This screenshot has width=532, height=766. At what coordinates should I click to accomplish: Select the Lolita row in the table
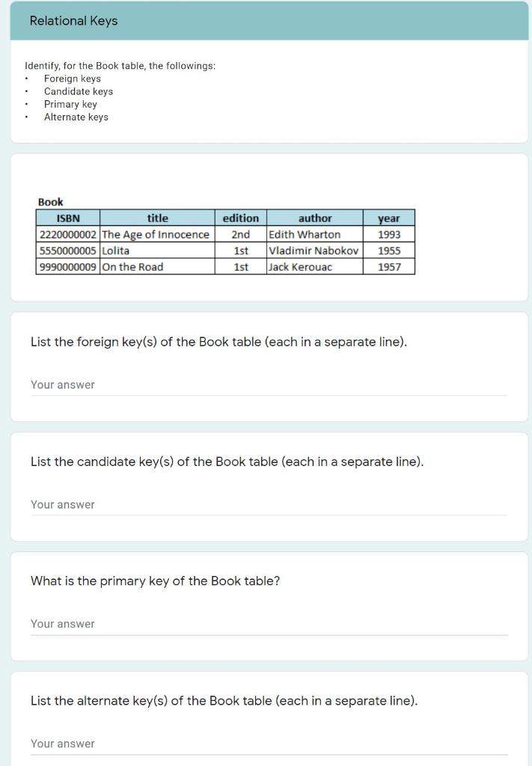click(224, 251)
